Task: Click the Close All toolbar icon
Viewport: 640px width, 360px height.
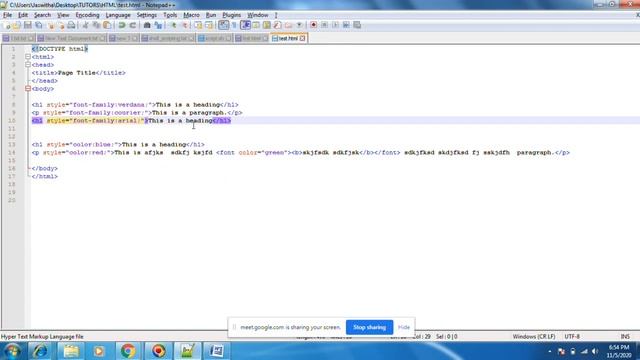Action: click(x=61, y=25)
